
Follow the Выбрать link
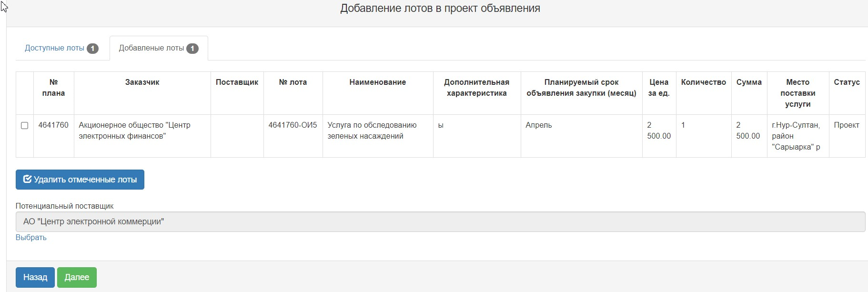[x=31, y=237]
